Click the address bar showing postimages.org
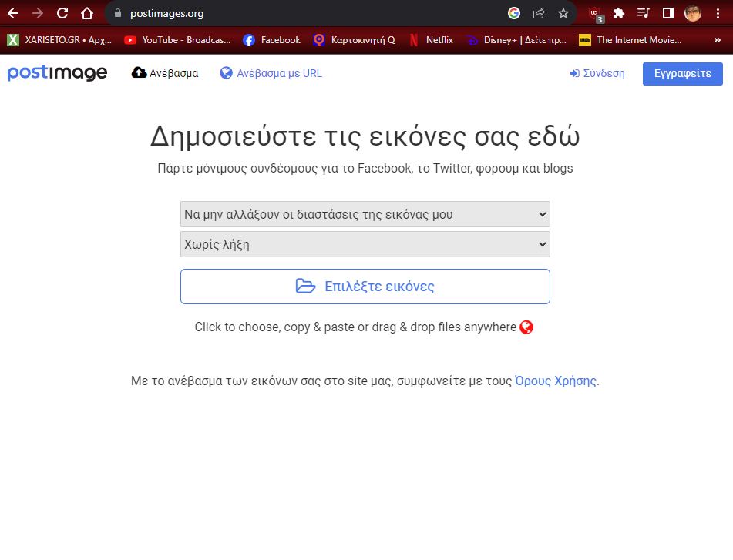The height and width of the screenshot is (560, 733). click(x=308, y=14)
